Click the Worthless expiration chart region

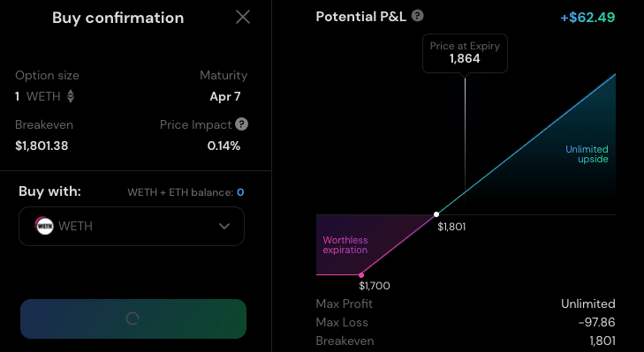tap(345, 245)
